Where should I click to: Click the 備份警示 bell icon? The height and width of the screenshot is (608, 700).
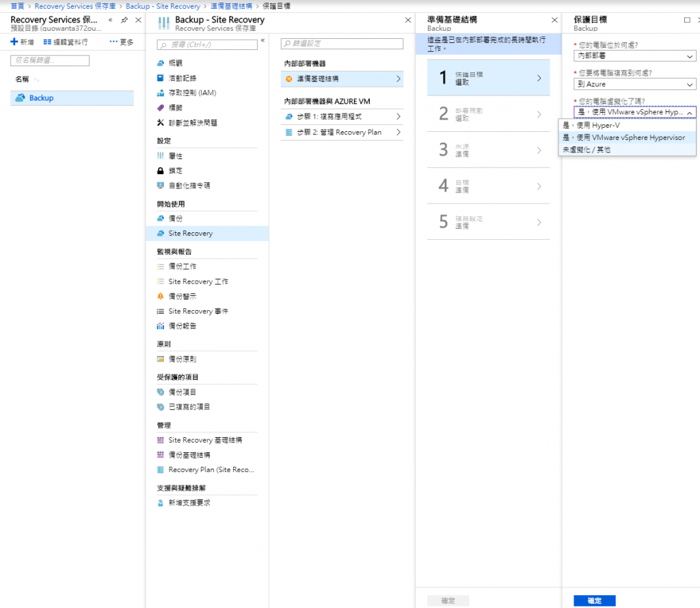pos(161,296)
